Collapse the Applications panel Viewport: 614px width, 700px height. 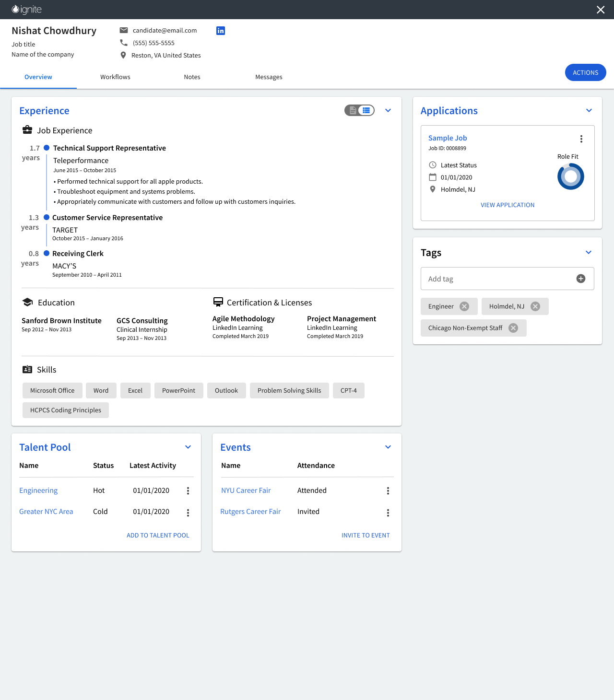(x=589, y=110)
